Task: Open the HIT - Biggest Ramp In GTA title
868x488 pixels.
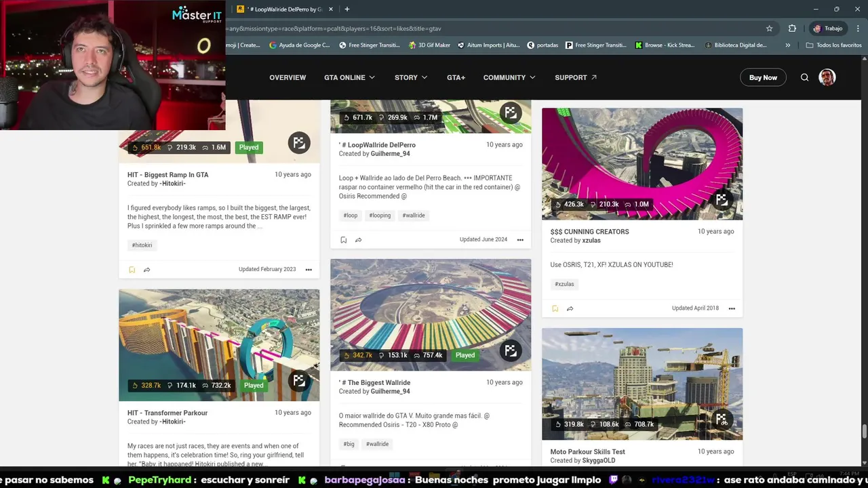Action: [x=168, y=175]
